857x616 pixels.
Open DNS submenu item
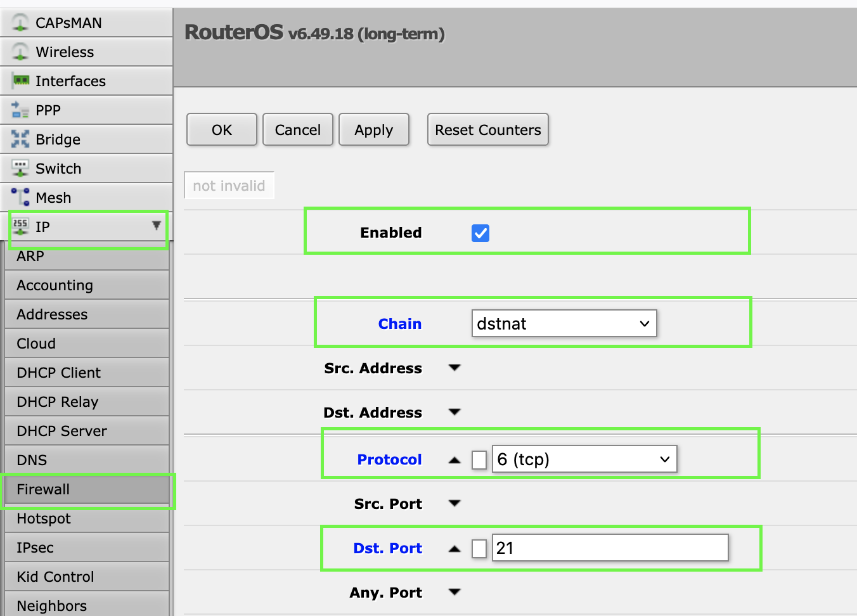(x=87, y=460)
